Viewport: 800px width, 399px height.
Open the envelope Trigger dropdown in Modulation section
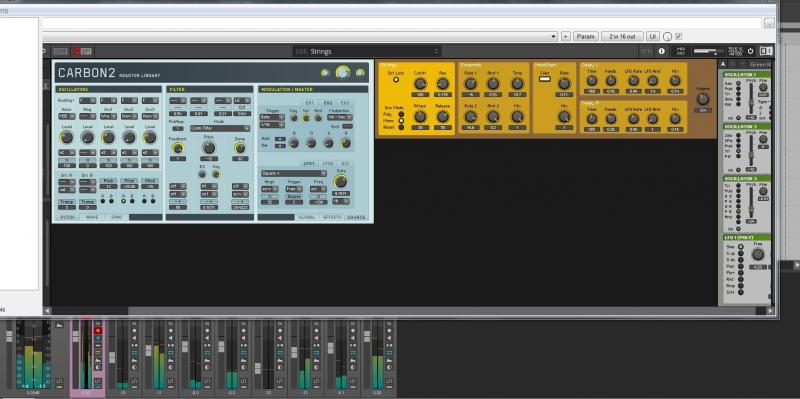271,117
